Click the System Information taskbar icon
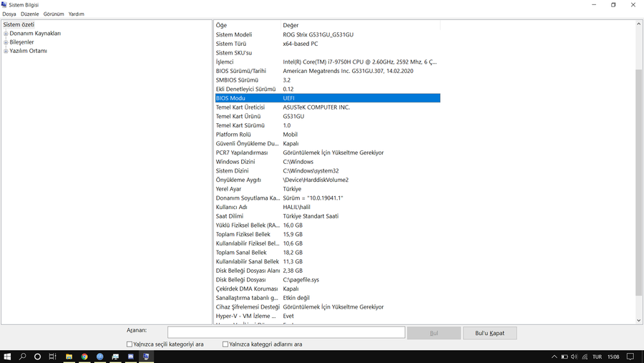Image resolution: width=644 pixels, height=363 pixels. (146, 357)
